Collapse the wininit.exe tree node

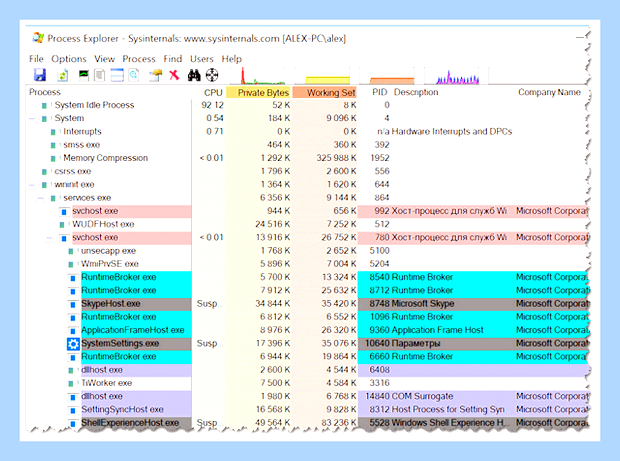tap(32, 185)
